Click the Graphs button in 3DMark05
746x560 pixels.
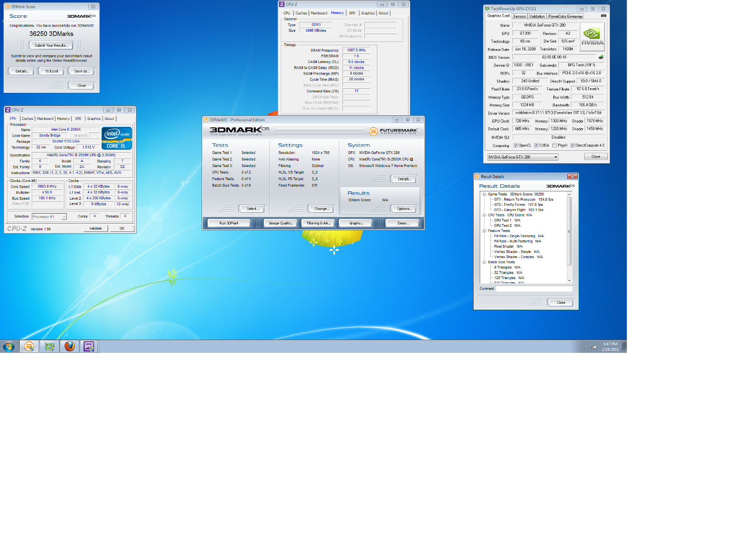point(356,223)
